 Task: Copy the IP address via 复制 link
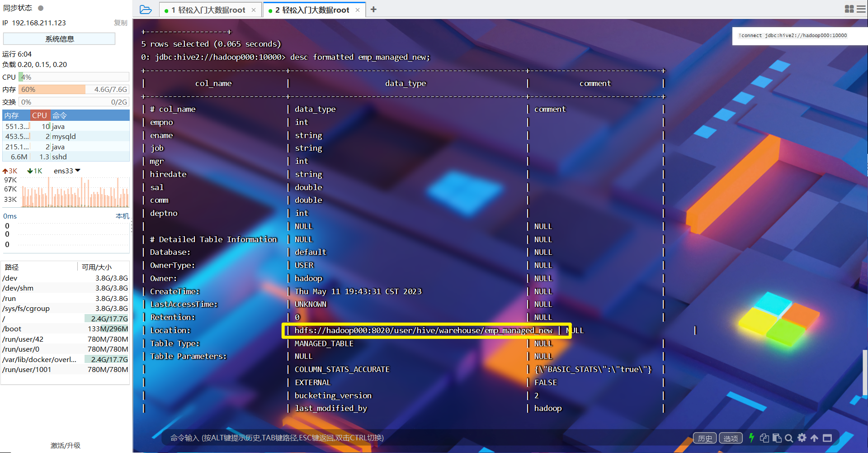click(x=120, y=23)
